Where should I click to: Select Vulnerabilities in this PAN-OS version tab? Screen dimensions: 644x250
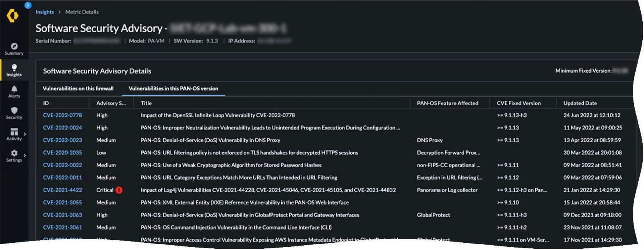click(x=173, y=89)
